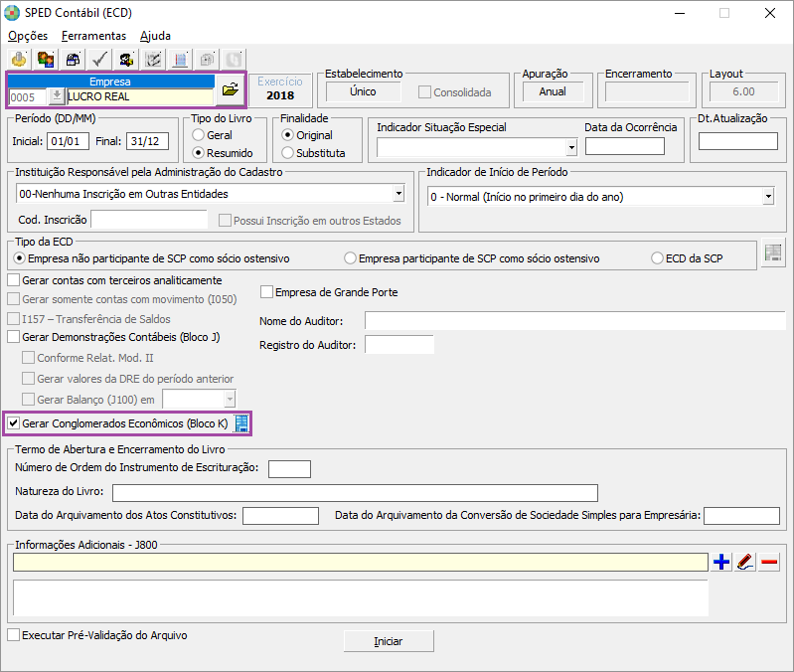Click the Único establishment button
Viewport: 794px width, 672px height.
point(363,91)
